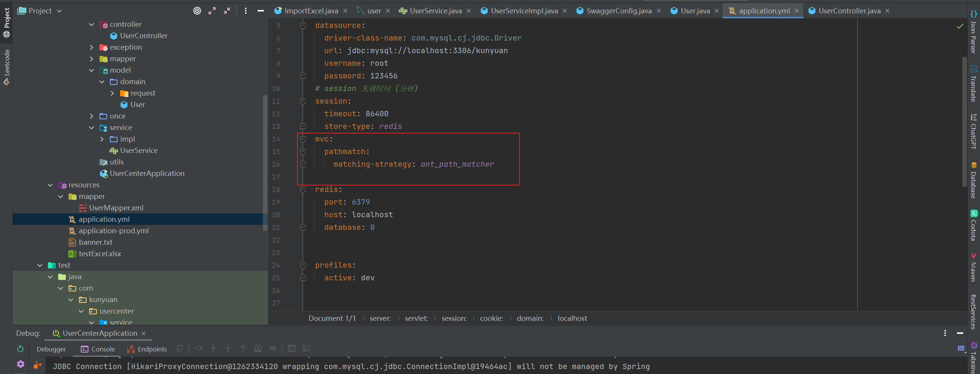Hide the Project tool window
Image resolution: width=980 pixels, height=374 pixels.
click(x=260, y=11)
